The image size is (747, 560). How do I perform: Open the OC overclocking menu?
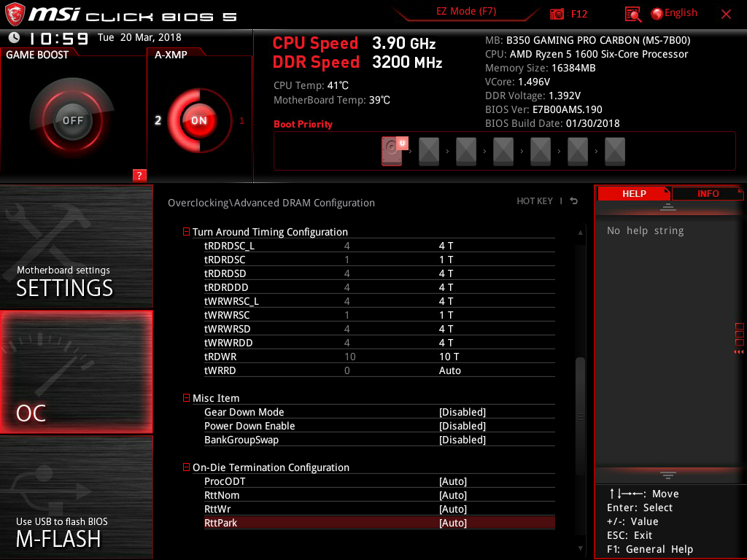(x=76, y=372)
